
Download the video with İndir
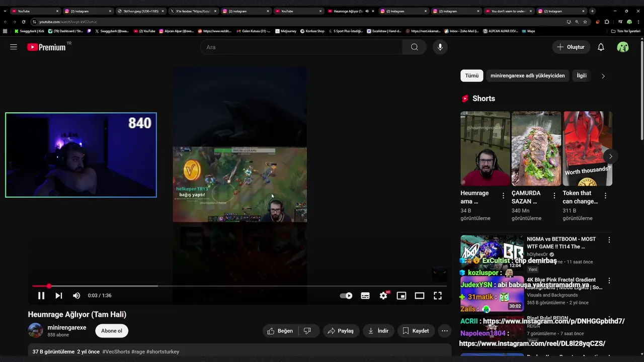[x=378, y=331]
